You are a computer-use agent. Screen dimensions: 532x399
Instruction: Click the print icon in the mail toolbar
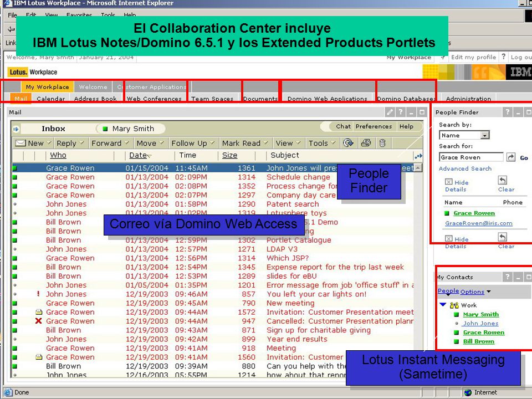click(x=366, y=143)
